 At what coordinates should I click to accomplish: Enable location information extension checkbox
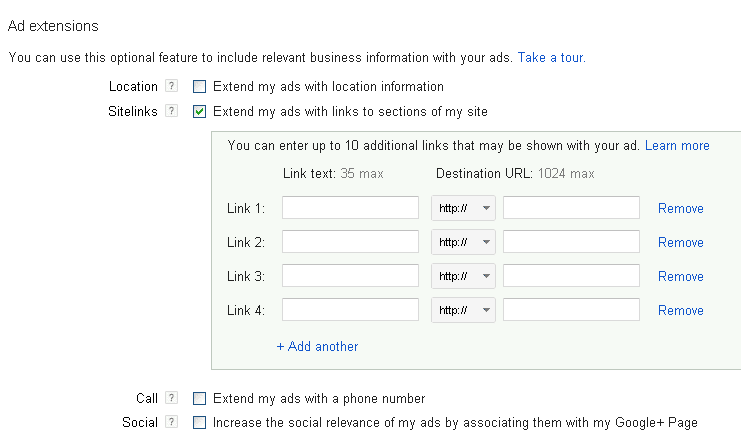click(x=199, y=87)
